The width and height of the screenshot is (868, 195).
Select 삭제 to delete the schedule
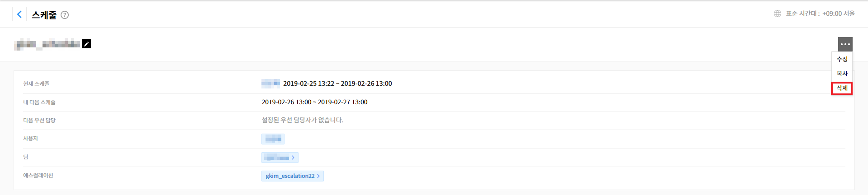842,88
